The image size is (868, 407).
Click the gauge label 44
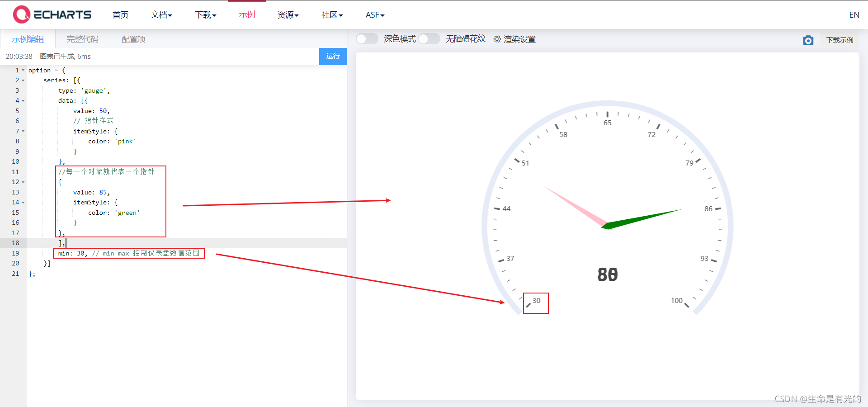pos(506,209)
